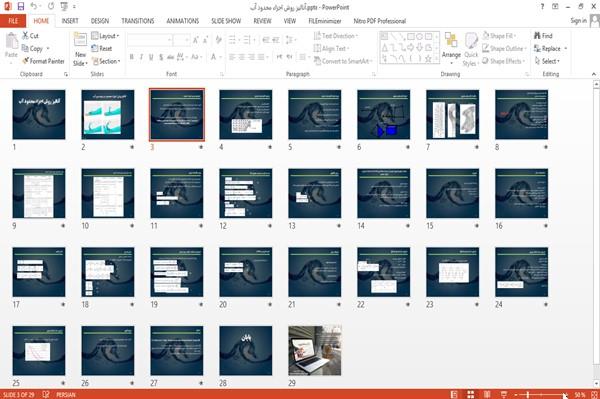Image resolution: width=600 pixels, height=399 pixels.
Task: Toggle text Shadow button
Action: tap(161, 57)
